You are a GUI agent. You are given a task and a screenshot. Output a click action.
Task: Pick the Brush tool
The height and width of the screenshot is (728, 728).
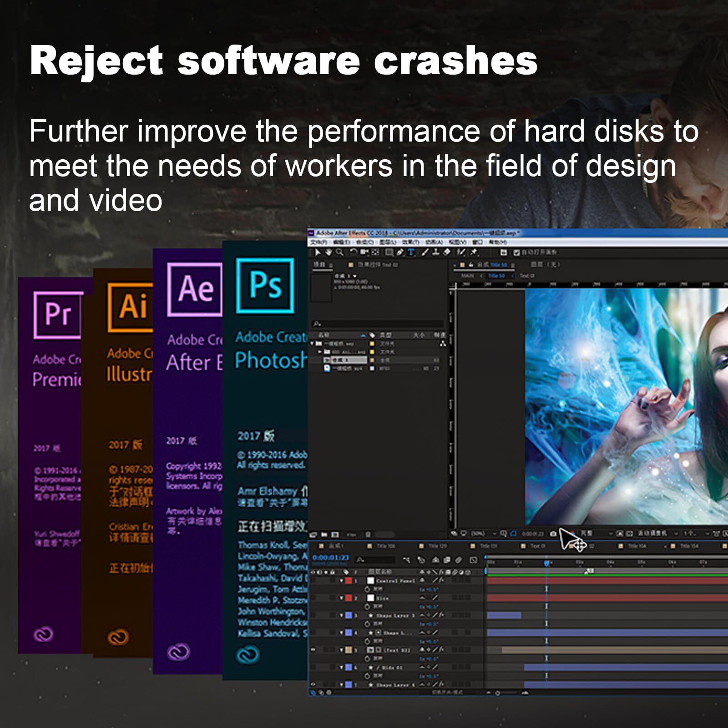[425, 253]
